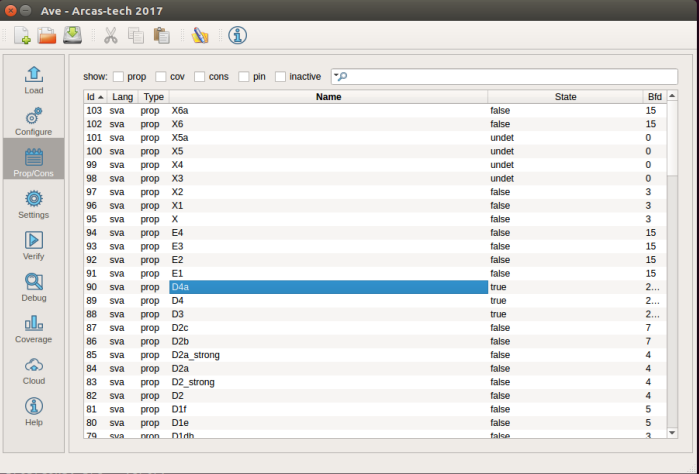Image resolution: width=699 pixels, height=474 pixels.
Task: Select property row X6
Action: pos(375,124)
